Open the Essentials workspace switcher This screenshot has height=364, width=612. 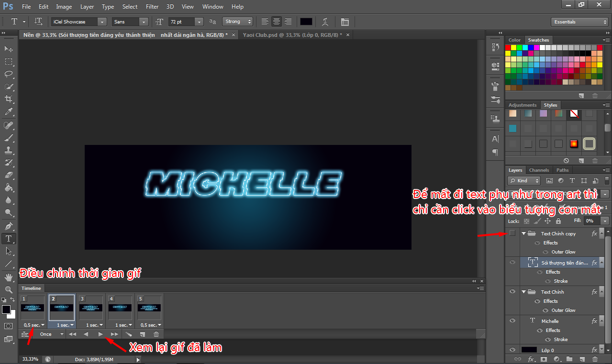(x=579, y=22)
